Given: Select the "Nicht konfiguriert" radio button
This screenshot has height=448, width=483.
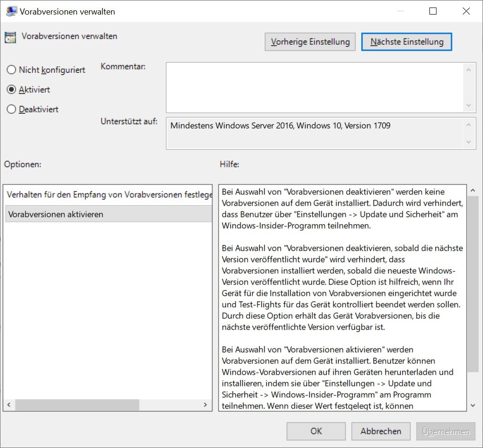Looking at the screenshot, I should tap(10, 70).
